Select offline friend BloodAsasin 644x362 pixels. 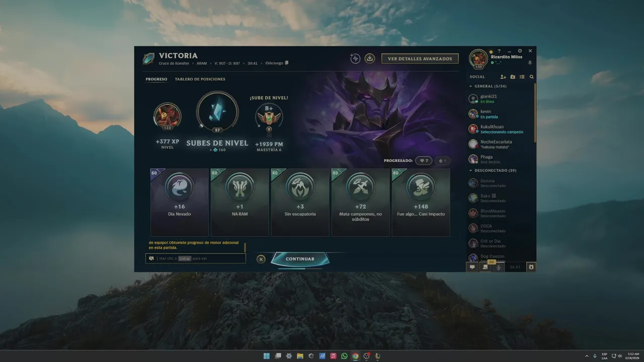coord(500,213)
